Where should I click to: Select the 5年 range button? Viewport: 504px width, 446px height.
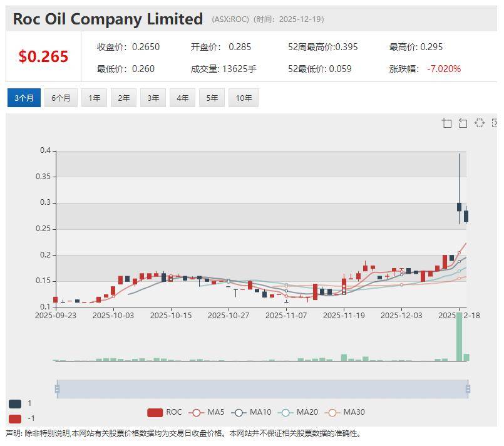pyautogui.click(x=212, y=98)
